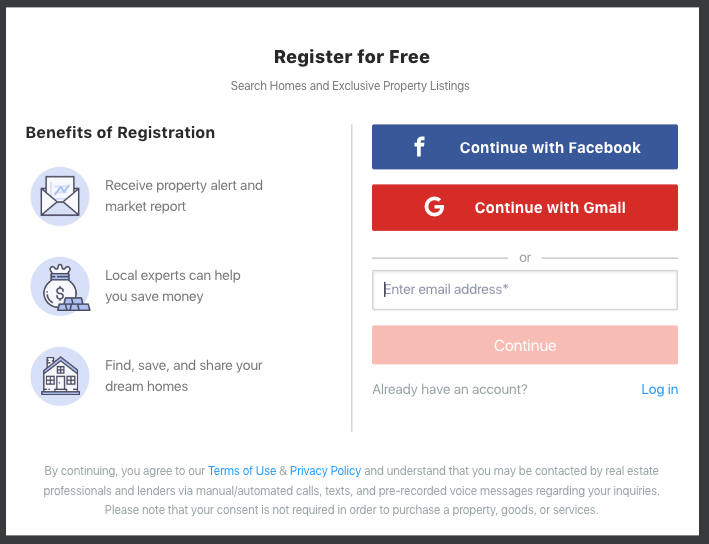Click the Google 'G' logo icon
Image resolution: width=709 pixels, height=544 pixels.
click(434, 207)
